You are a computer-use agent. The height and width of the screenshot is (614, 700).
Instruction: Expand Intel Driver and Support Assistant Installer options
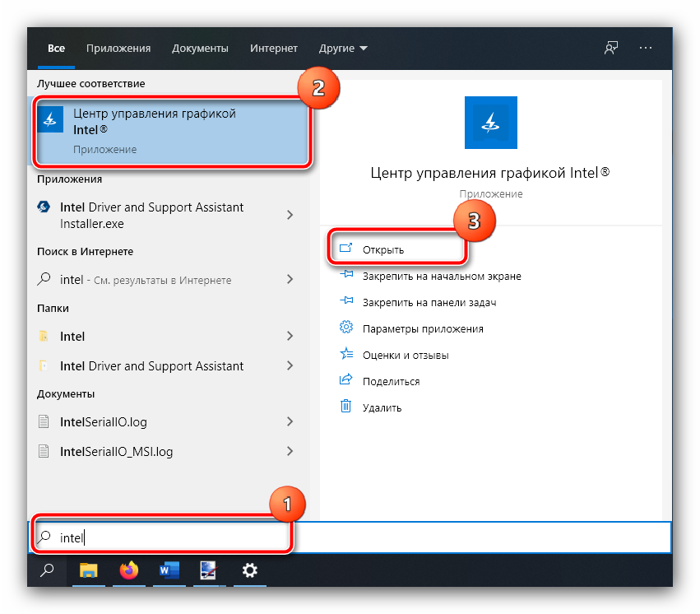[x=290, y=216]
